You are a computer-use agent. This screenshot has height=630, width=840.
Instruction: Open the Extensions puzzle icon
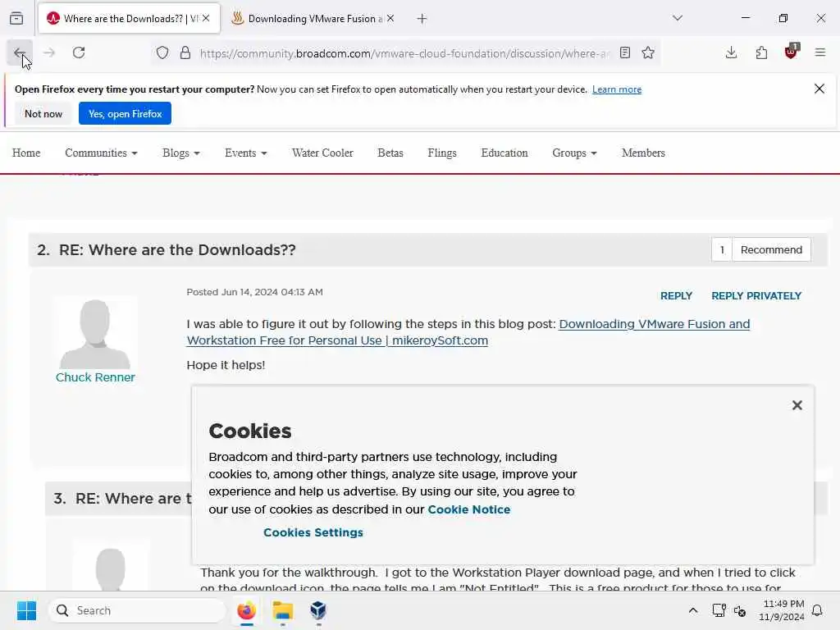tap(761, 52)
